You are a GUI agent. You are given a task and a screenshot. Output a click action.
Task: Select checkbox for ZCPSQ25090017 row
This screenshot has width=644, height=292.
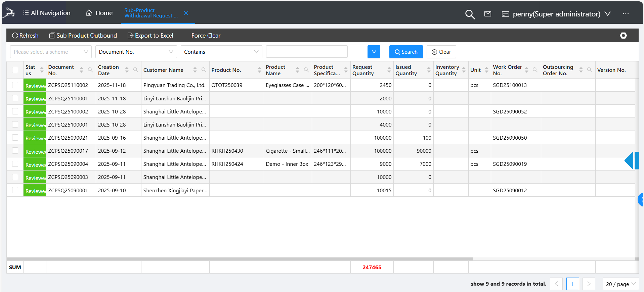click(15, 151)
